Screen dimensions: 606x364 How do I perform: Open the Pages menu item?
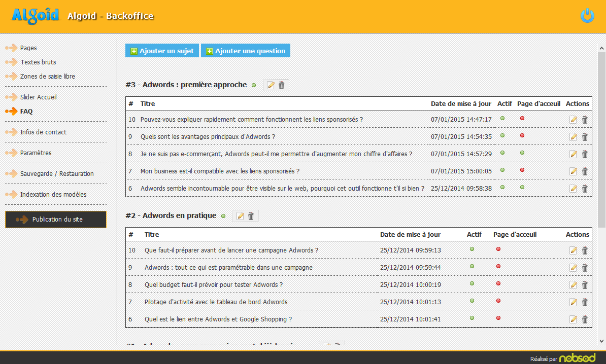(28, 48)
